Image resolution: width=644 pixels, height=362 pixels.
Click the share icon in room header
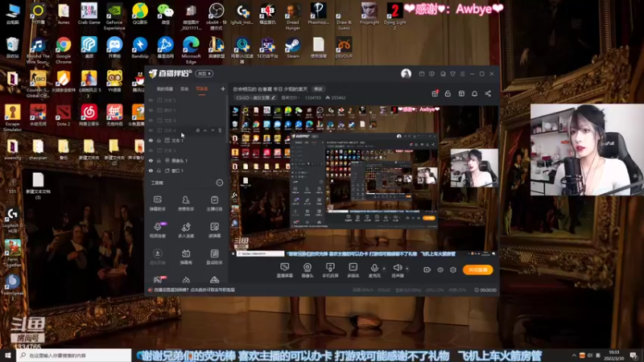488,93
